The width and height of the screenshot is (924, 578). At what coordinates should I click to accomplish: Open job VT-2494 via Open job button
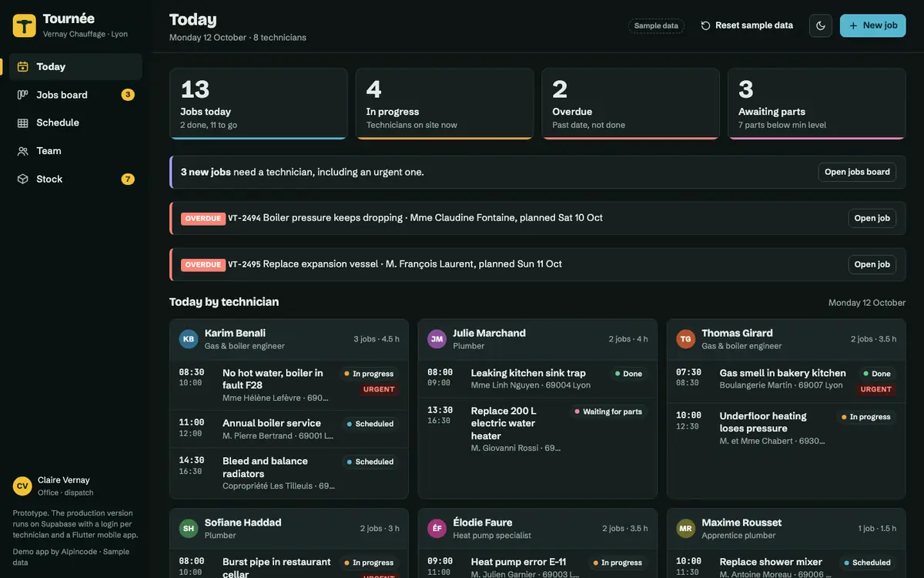pyautogui.click(x=872, y=218)
